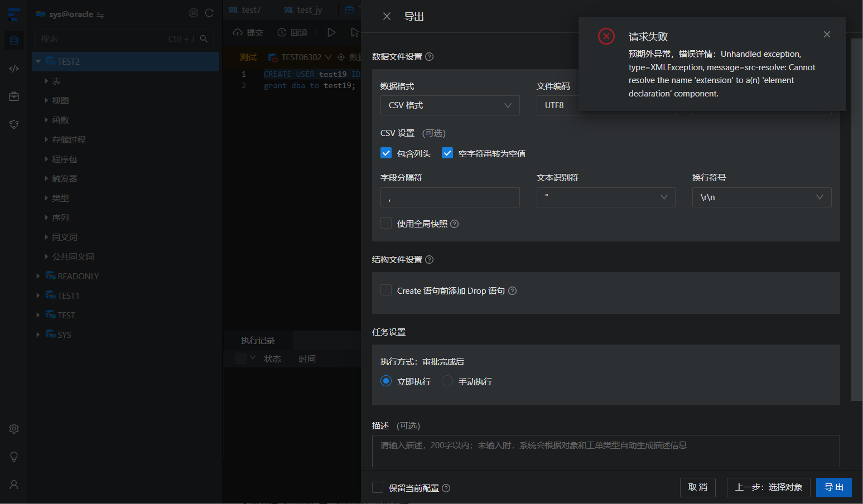Open the 数据格式 CSV 格式 dropdown

coord(450,105)
